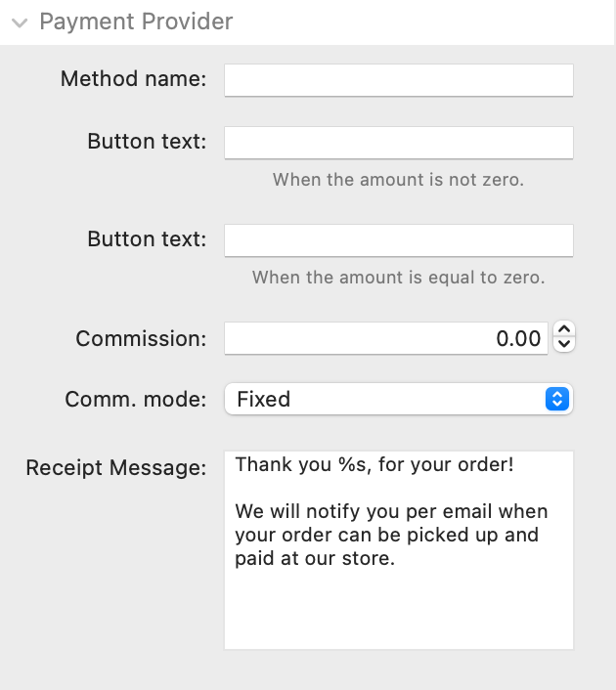The image size is (616, 690).
Task: Click the 'When the amount is equal to zero' hint
Action: [398, 278]
